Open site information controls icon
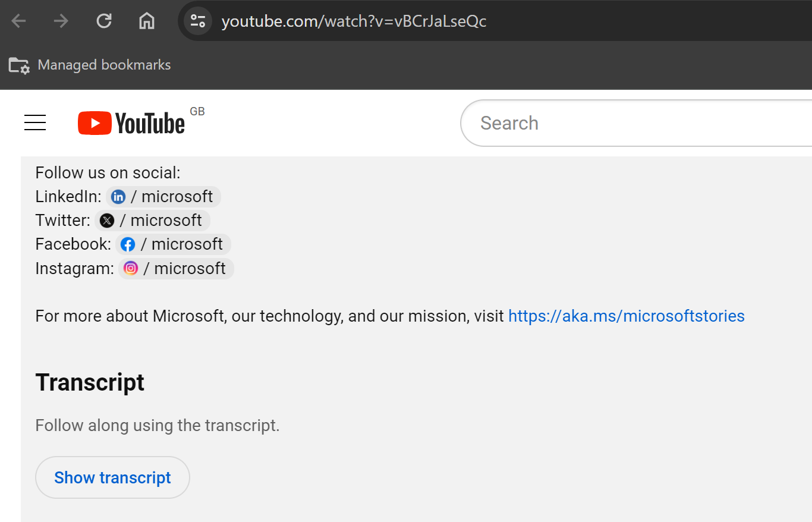The width and height of the screenshot is (812, 522). click(x=198, y=21)
